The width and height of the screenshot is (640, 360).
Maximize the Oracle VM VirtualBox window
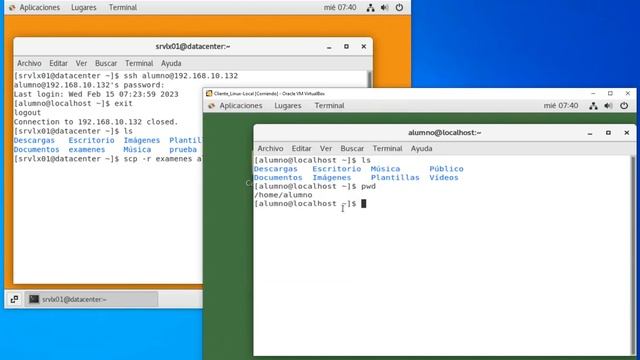click(610, 93)
